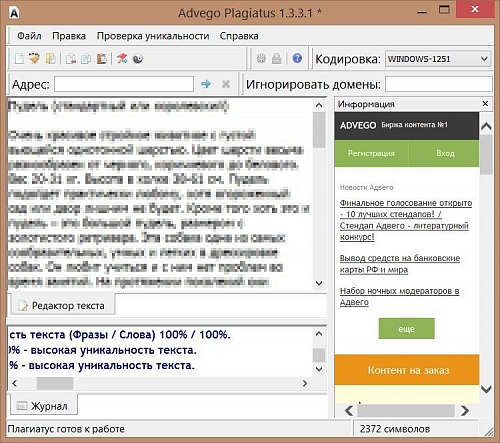Click the save document toolbar icon

(x=50, y=59)
